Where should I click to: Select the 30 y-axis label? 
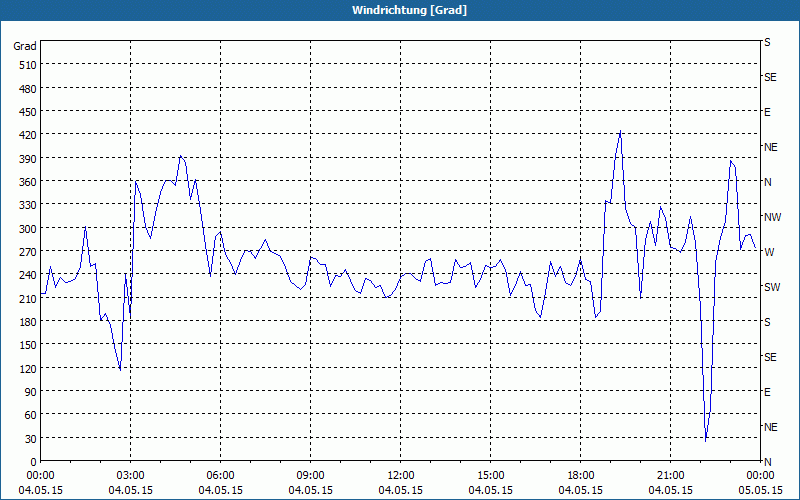click(31, 439)
